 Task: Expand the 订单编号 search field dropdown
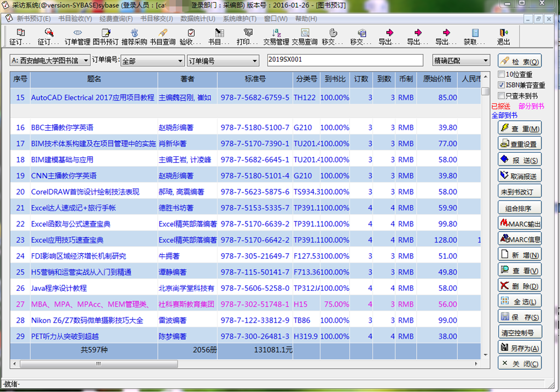(x=255, y=61)
